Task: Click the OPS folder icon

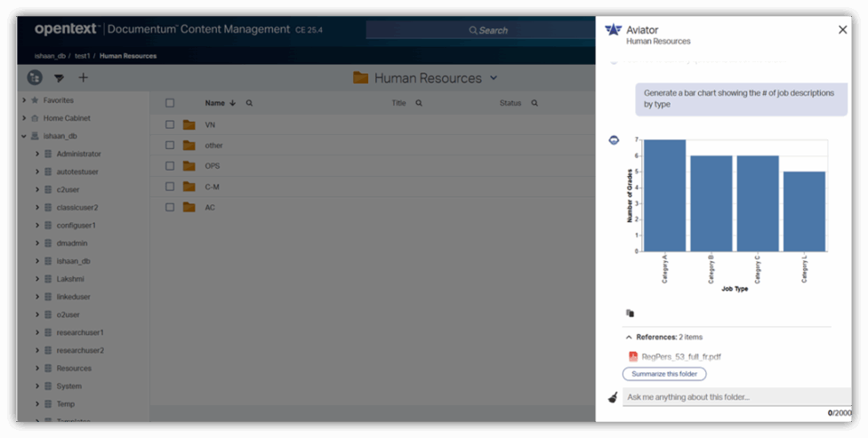Action: tap(189, 166)
